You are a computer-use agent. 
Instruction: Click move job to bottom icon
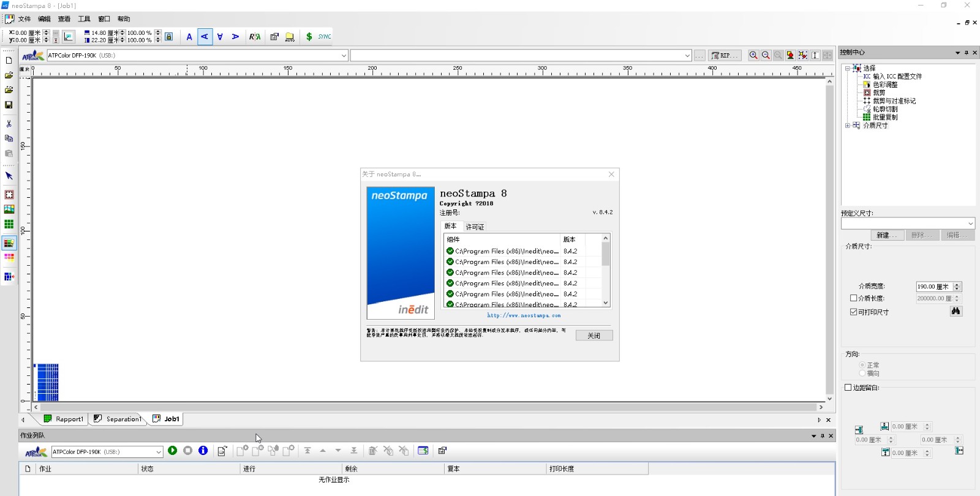pos(354,451)
